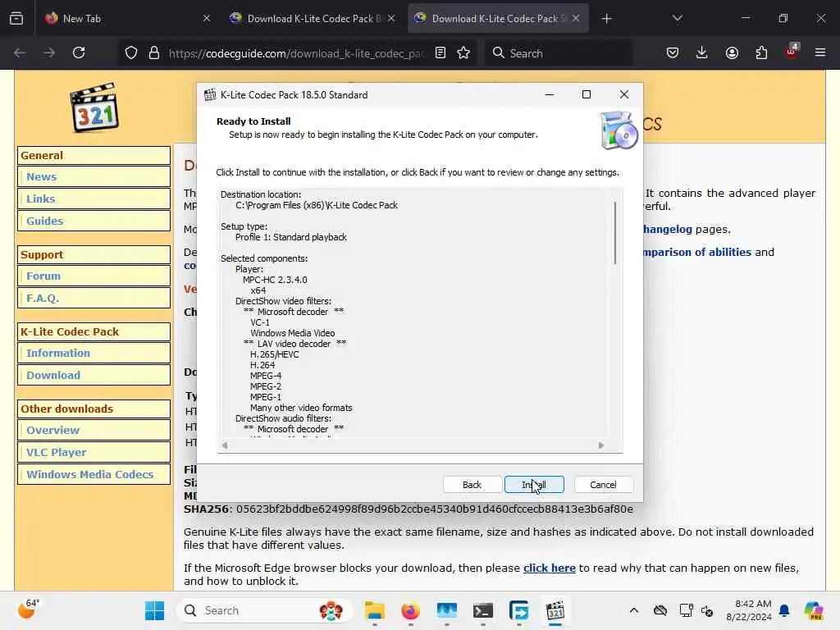This screenshot has width=840, height=630.
Task: Reload the current page
Action: point(79,52)
